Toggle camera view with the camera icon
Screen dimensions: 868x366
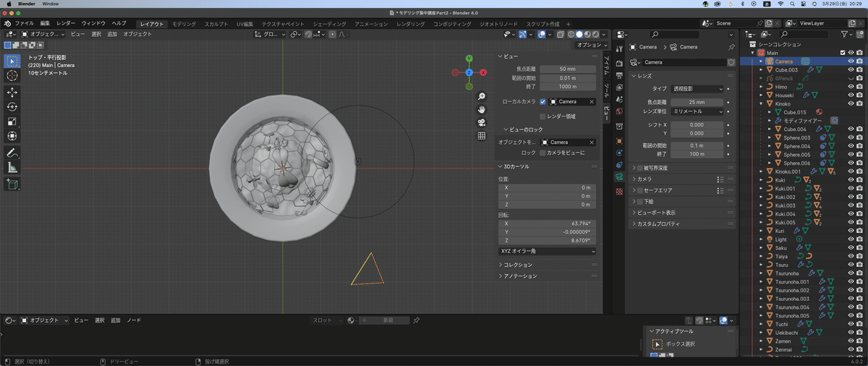click(x=481, y=123)
